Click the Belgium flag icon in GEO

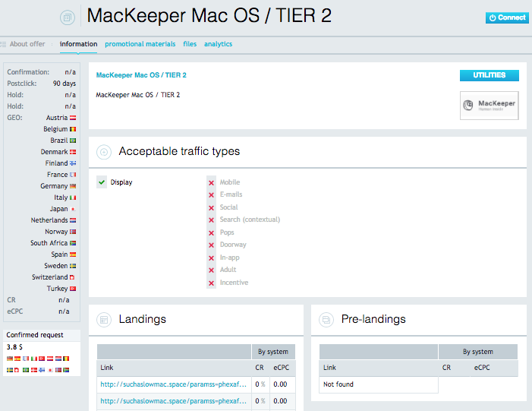73,129
